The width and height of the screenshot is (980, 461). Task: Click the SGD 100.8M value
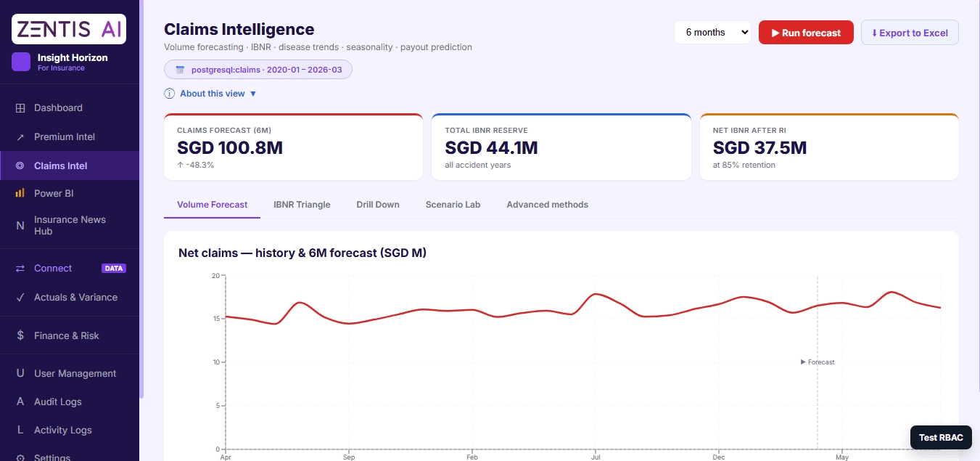coord(230,148)
